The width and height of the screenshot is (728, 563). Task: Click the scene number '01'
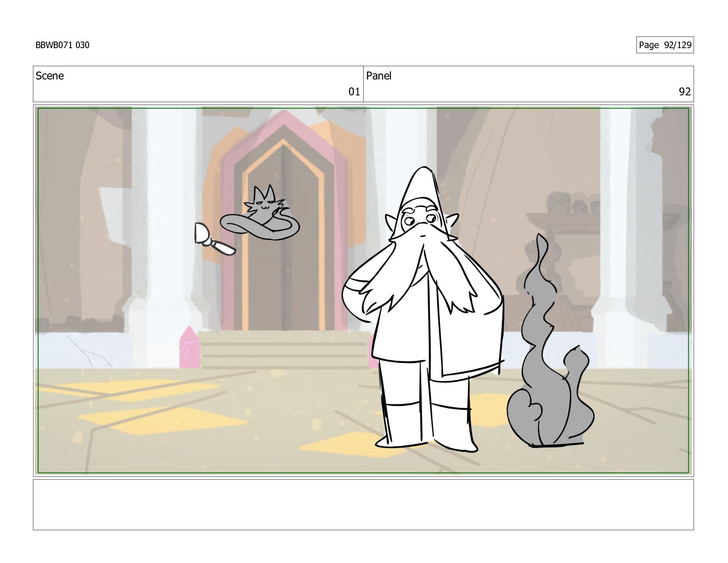pyautogui.click(x=354, y=92)
